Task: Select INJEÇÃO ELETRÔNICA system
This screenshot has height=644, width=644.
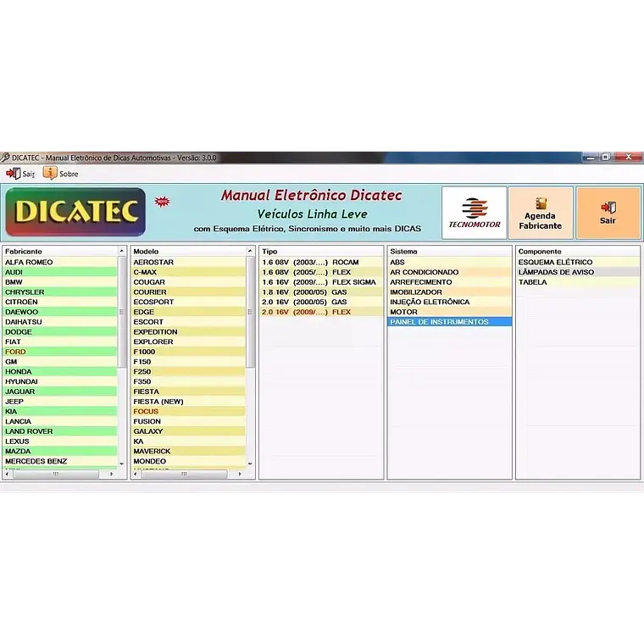Action: 450,302
